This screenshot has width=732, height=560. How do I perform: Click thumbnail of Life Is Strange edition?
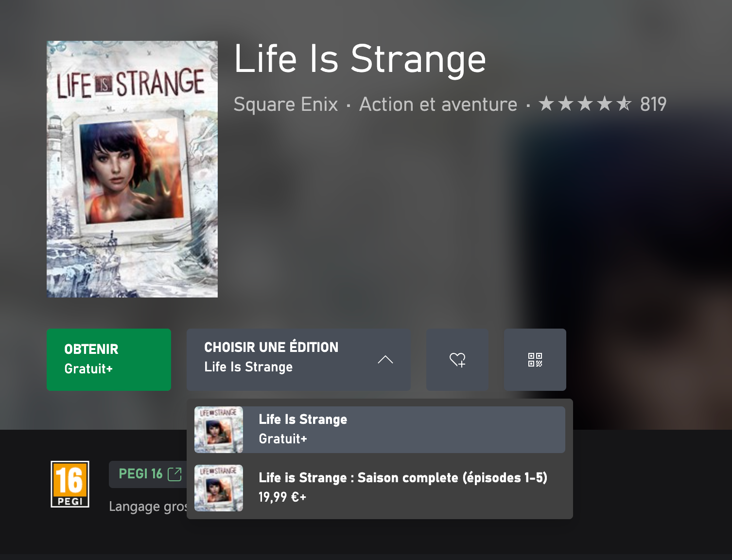(219, 430)
